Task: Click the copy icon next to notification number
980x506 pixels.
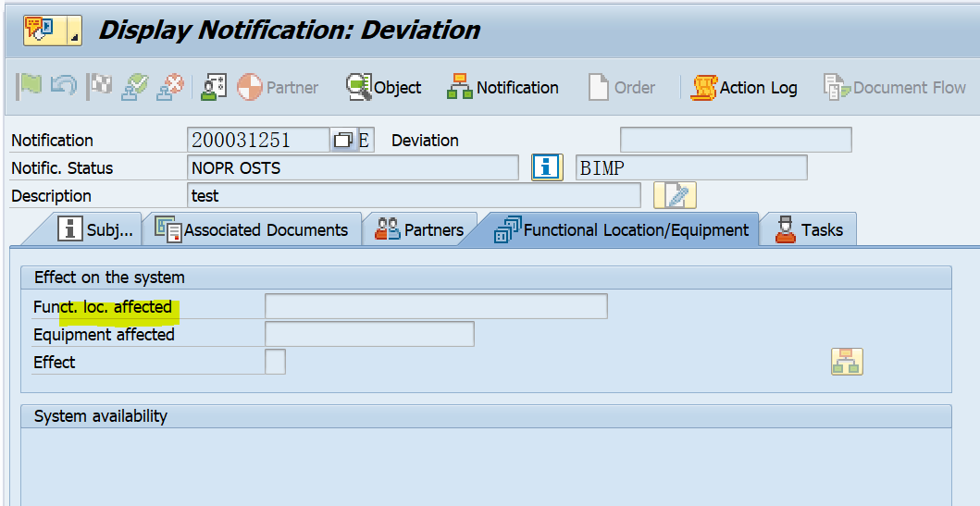Action: [x=343, y=140]
